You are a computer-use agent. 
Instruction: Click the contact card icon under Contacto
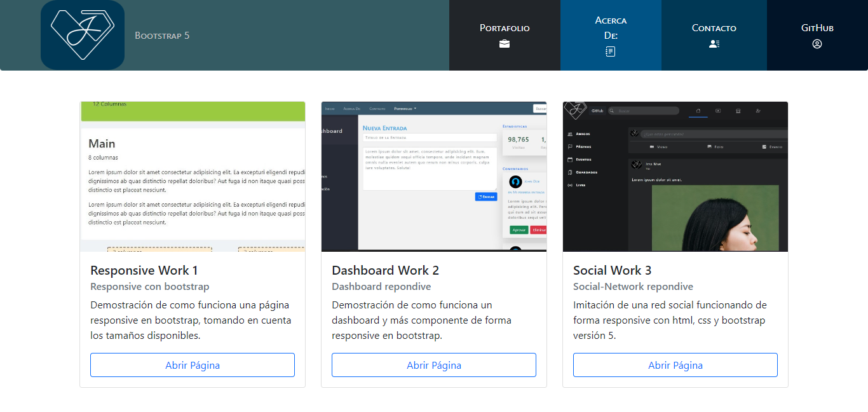point(714,44)
